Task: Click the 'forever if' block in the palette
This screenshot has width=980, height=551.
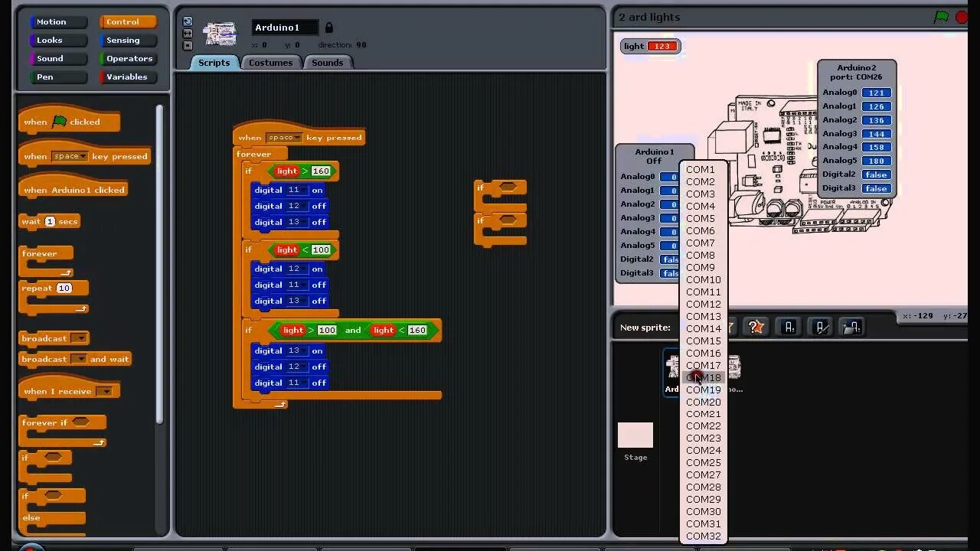Action: 61,430
